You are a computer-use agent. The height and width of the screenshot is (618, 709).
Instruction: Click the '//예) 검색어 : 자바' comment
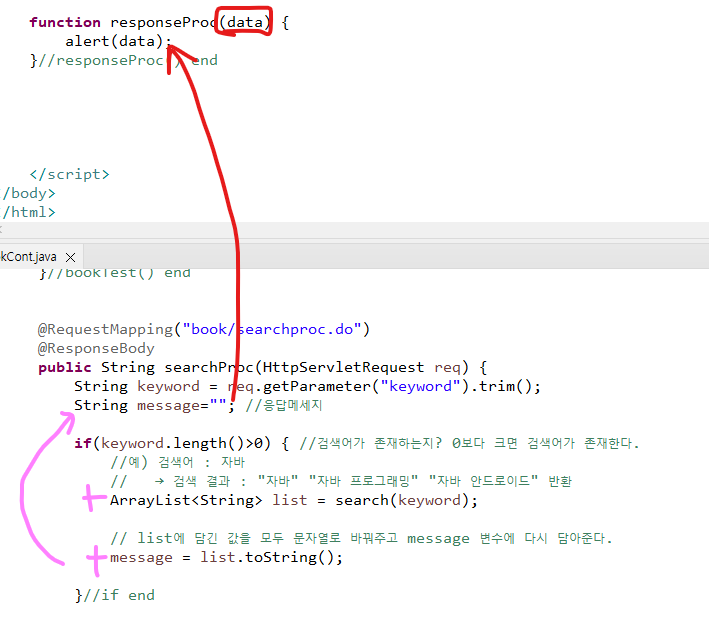point(178,462)
